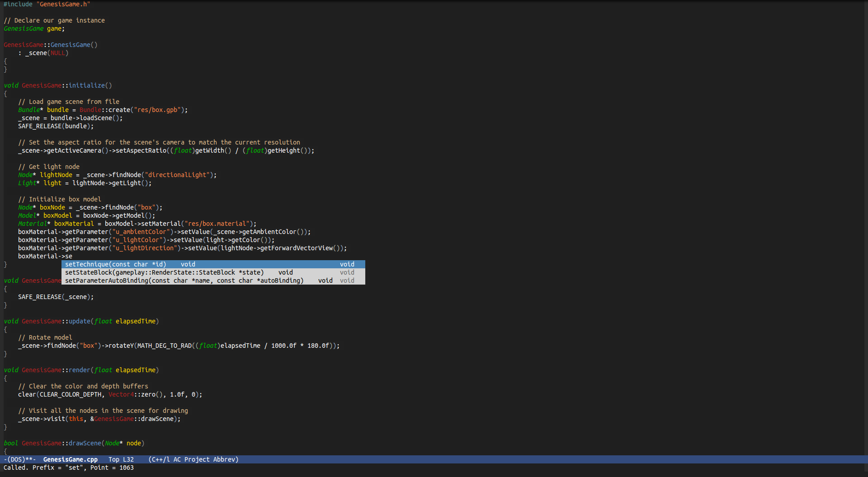The height and width of the screenshot is (477, 868).
Task: Click the 'Declare our game instance' comment
Action: pos(54,20)
